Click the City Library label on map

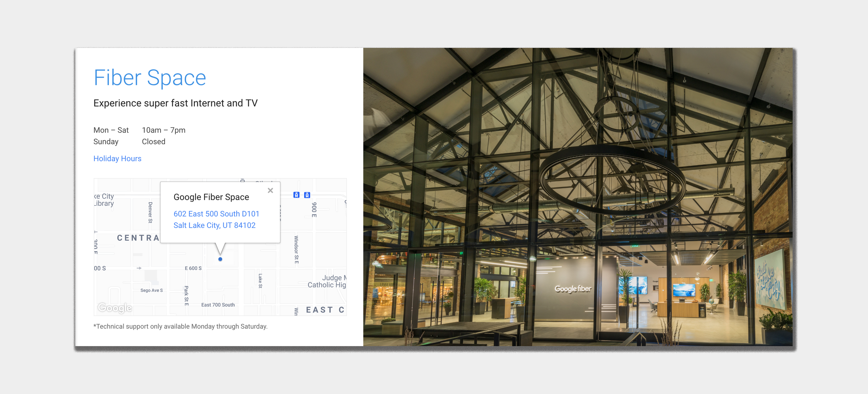tap(104, 200)
